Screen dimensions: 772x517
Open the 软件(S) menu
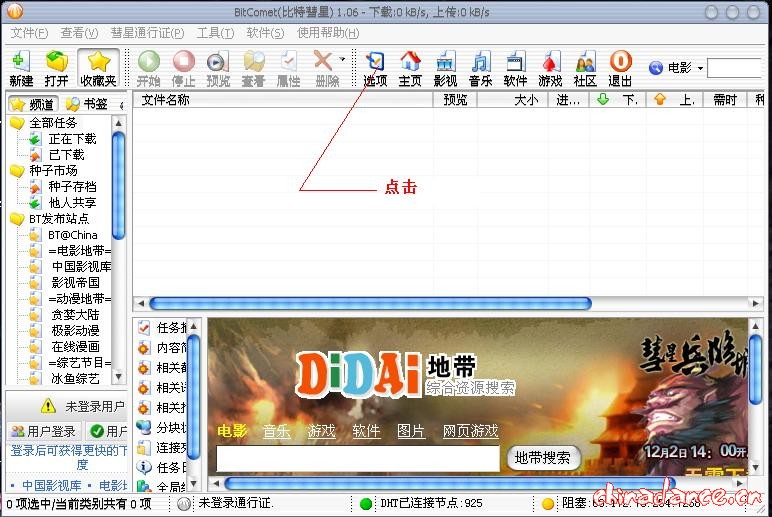265,33
